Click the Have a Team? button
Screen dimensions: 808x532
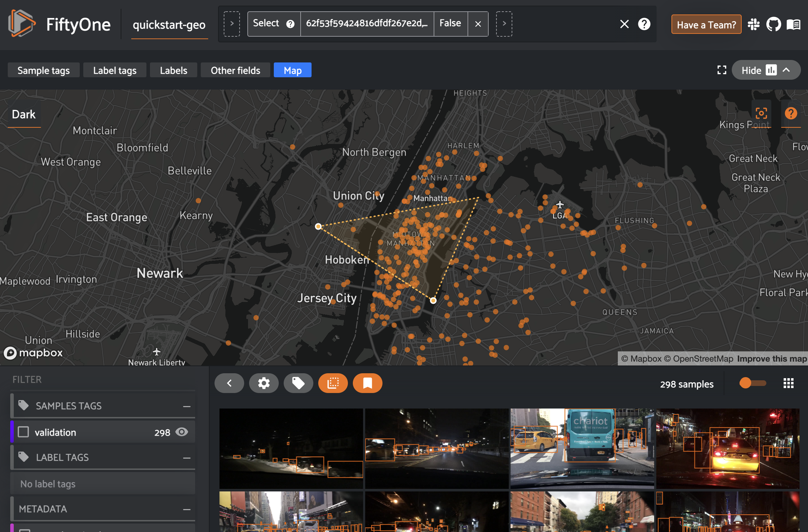pyautogui.click(x=706, y=24)
